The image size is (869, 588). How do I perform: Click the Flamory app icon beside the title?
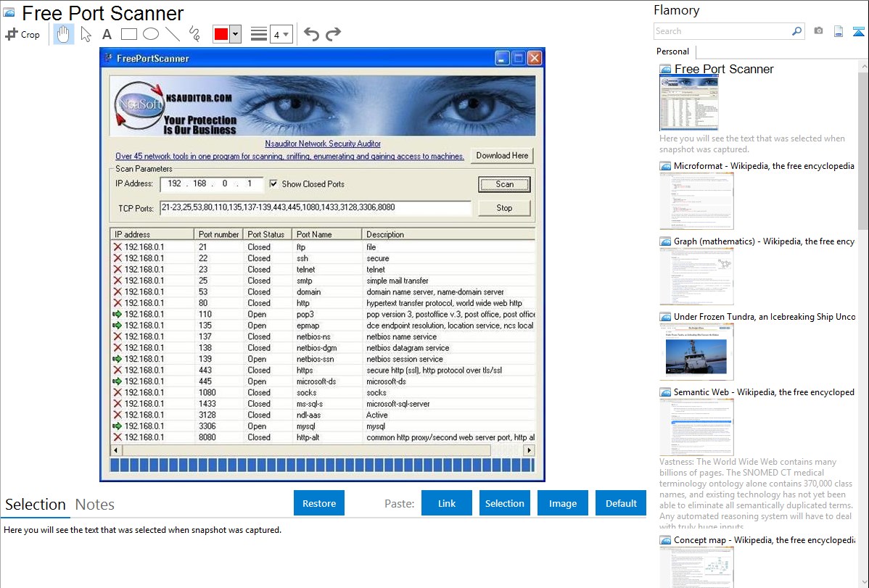pos(9,12)
